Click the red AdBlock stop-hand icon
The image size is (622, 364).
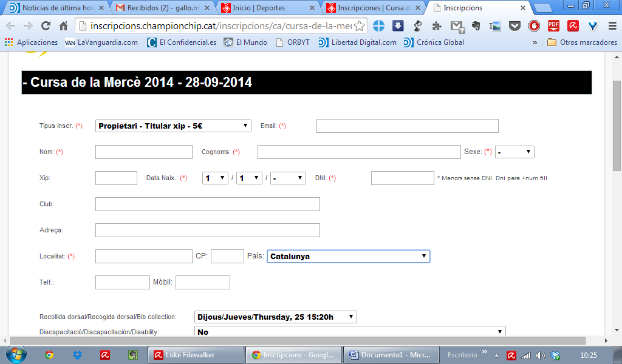pos(534,26)
